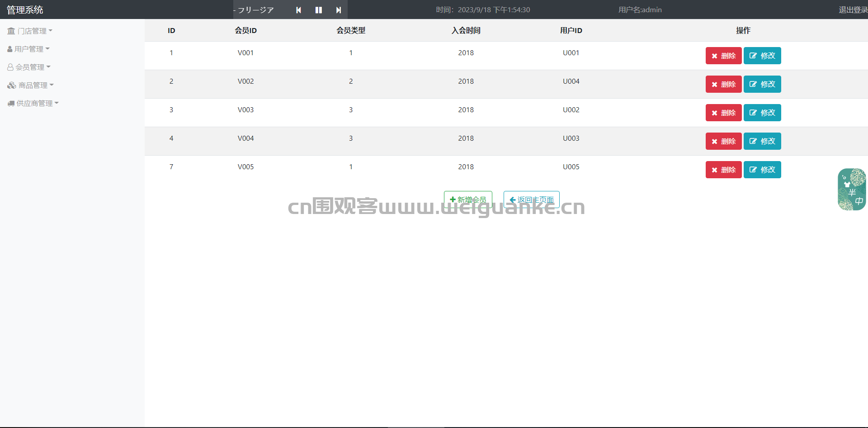Click the store building icon in sidebar
Image resolution: width=868 pixels, height=428 pixels.
click(x=11, y=31)
